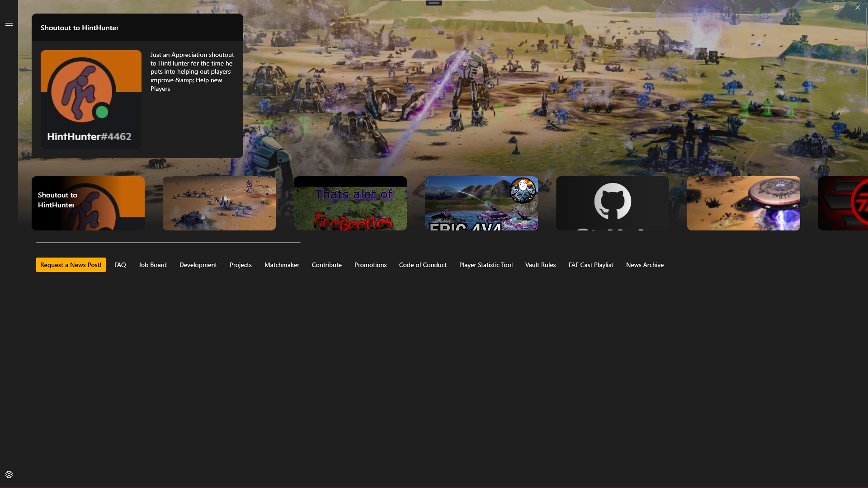Open the hamburger navigation menu
Image resolution: width=868 pixels, height=488 pixels.
pos(9,23)
